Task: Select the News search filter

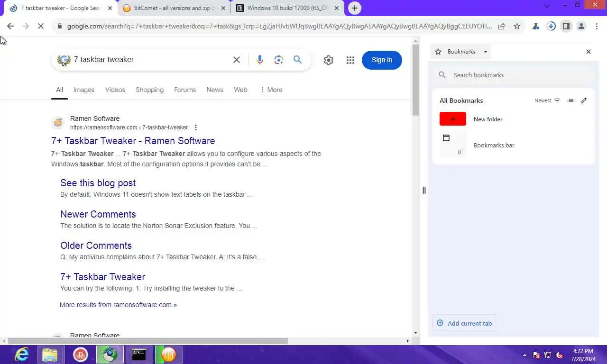Action: pos(215,90)
